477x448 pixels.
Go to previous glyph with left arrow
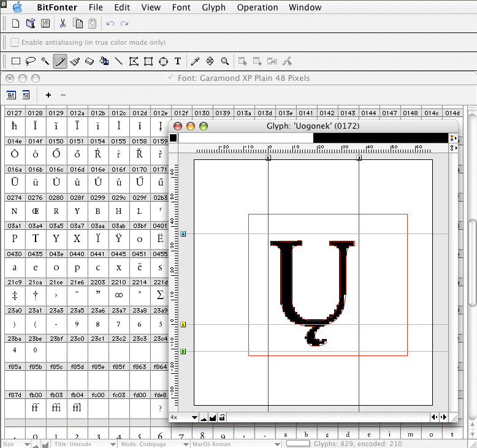pos(435,417)
